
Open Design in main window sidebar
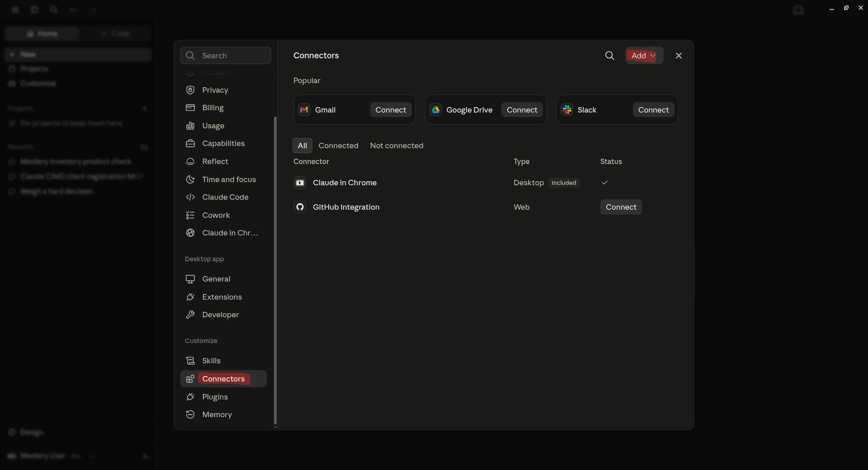78,432
